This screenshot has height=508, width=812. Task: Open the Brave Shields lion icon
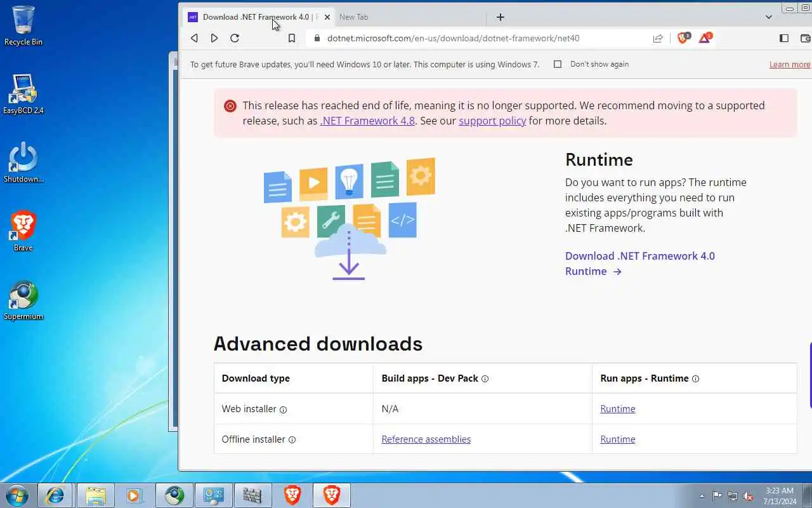click(683, 38)
